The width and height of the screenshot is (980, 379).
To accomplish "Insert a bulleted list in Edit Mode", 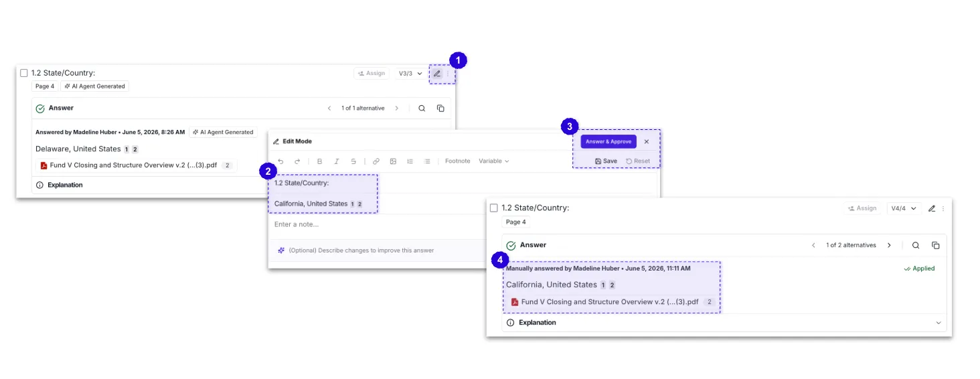I will click(x=427, y=161).
